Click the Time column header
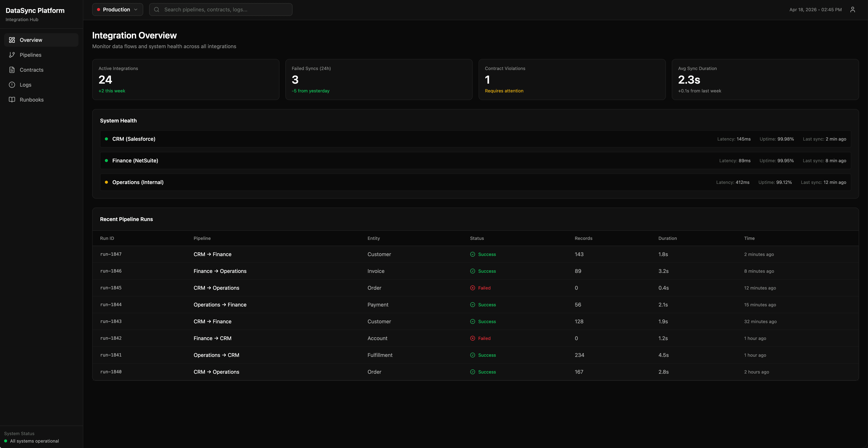 [x=749, y=238]
